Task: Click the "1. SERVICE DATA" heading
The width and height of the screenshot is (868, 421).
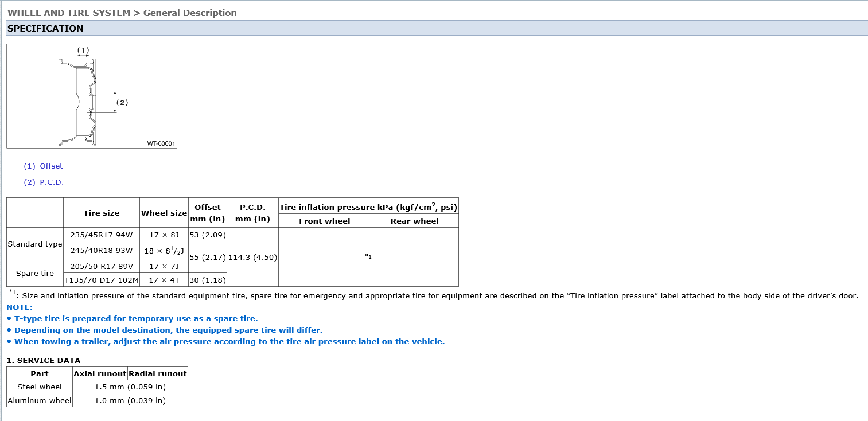Action: [44, 360]
